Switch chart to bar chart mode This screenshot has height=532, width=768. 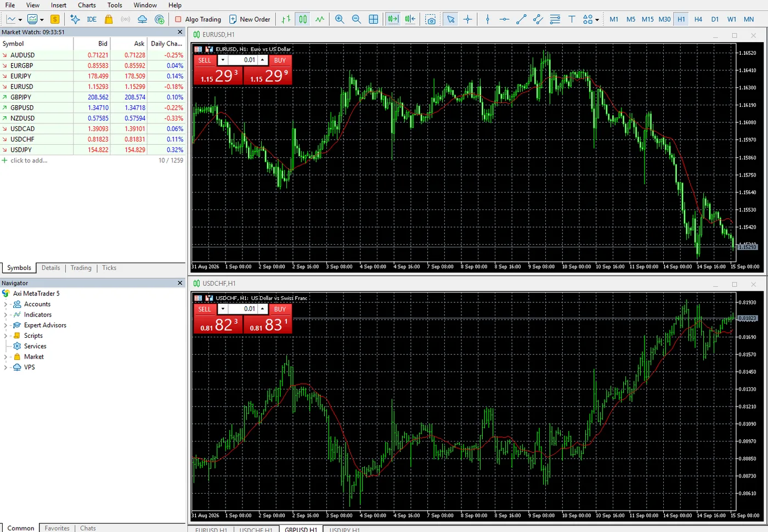[286, 19]
